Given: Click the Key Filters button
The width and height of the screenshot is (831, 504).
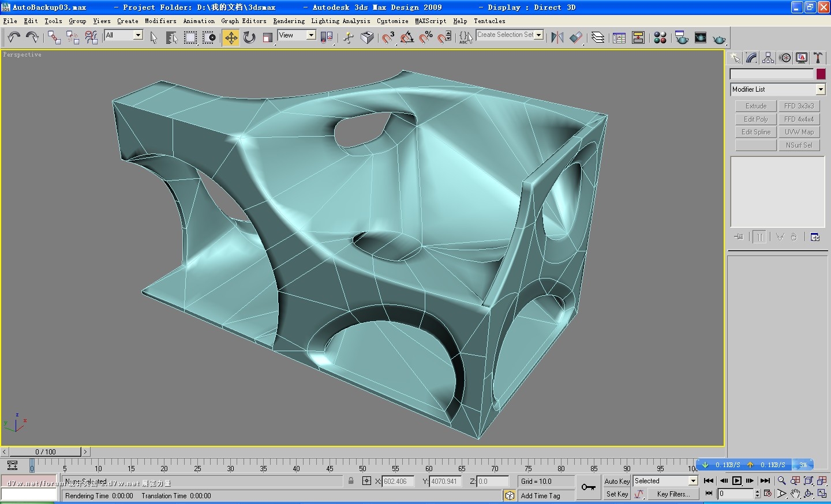Looking at the screenshot, I should click(x=673, y=494).
